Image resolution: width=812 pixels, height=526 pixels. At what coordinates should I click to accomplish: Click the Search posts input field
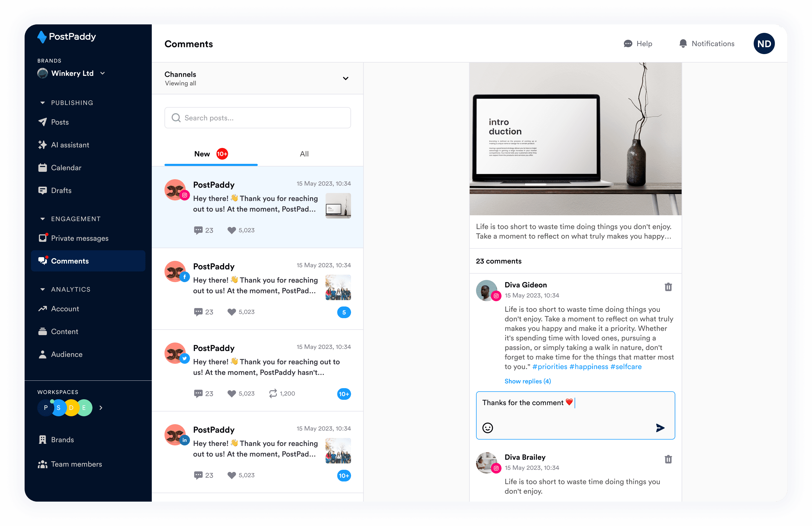click(258, 118)
